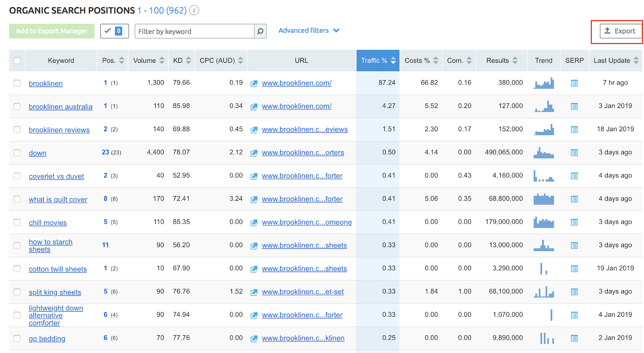The image size is (644, 353).
Task: Open the cotton twill sheets keyword link
Action: (x=58, y=269)
